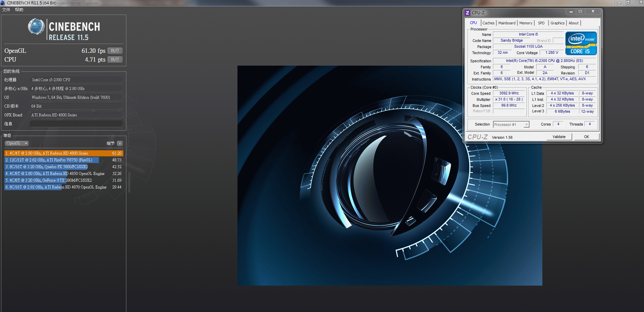Click the OpenGL score 61.20 fps
Image resolution: width=644 pixels, height=312 pixels.
point(94,51)
